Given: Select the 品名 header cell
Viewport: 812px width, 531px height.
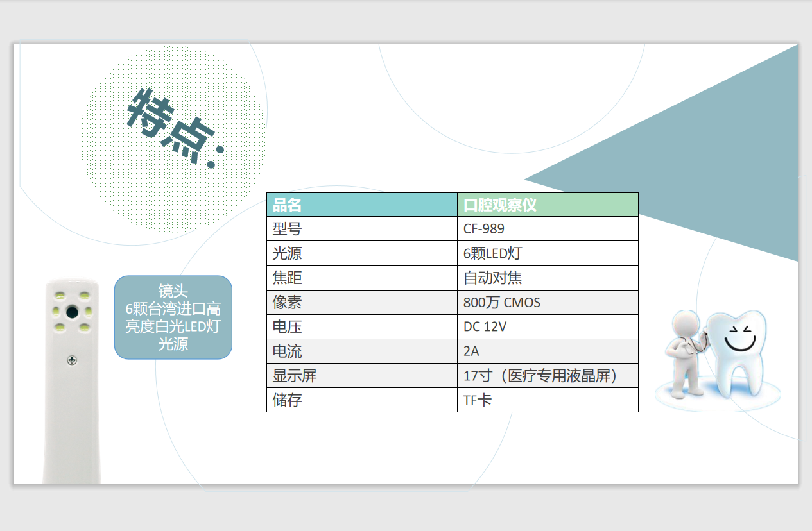Looking at the screenshot, I should click(x=362, y=205).
